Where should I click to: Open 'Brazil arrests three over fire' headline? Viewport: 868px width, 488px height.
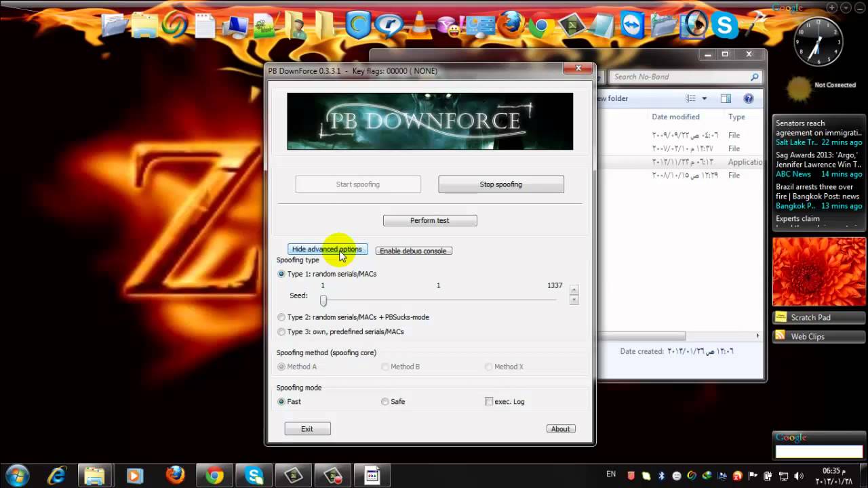(x=818, y=191)
